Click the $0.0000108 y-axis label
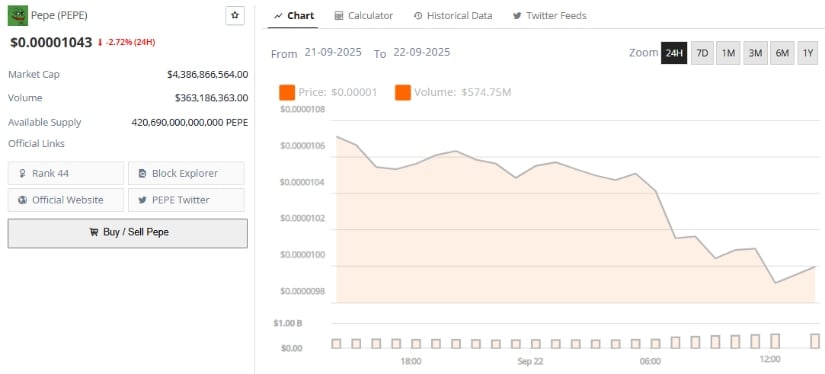 click(x=303, y=109)
